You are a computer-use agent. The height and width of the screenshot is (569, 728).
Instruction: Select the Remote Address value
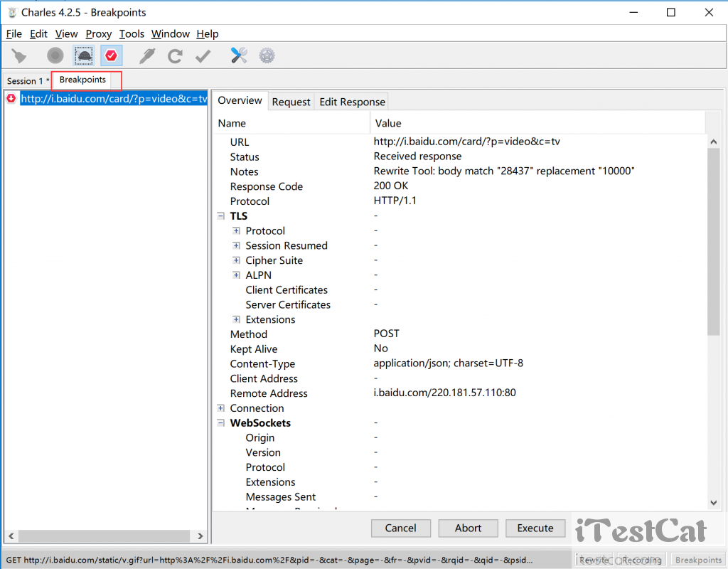444,393
